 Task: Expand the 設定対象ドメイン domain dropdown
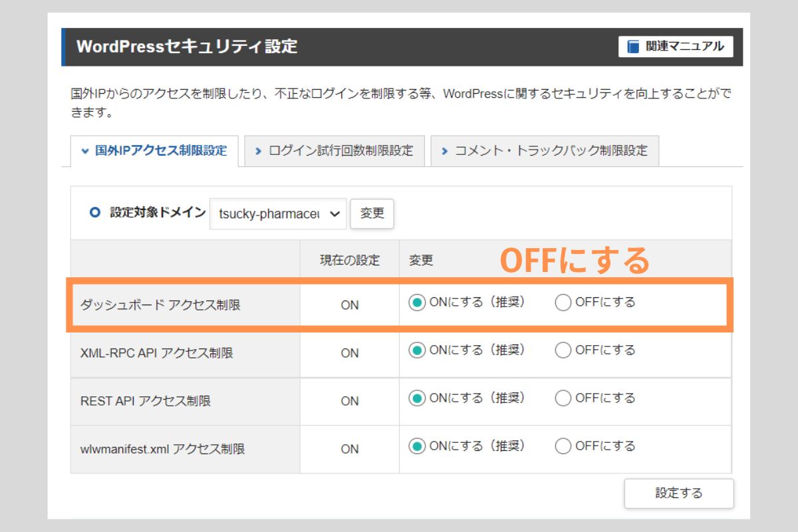278,213
